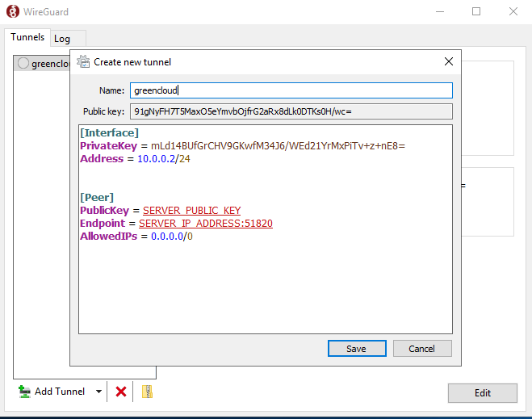
Task: Remove selected tunnel with red X
Action: 121,392
